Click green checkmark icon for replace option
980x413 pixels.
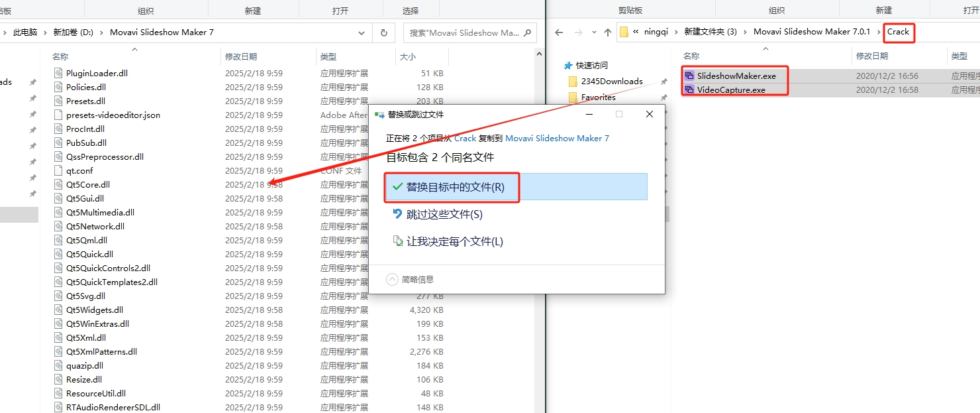[397, 187]
